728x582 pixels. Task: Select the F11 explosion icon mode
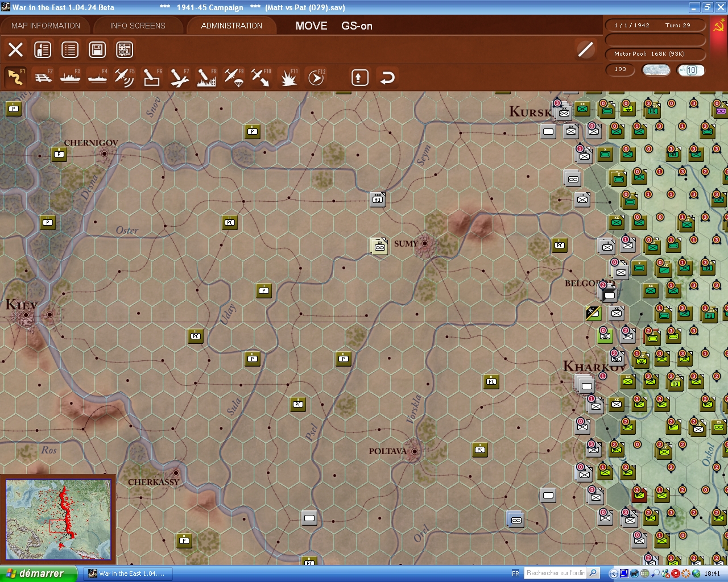point(289,77)
